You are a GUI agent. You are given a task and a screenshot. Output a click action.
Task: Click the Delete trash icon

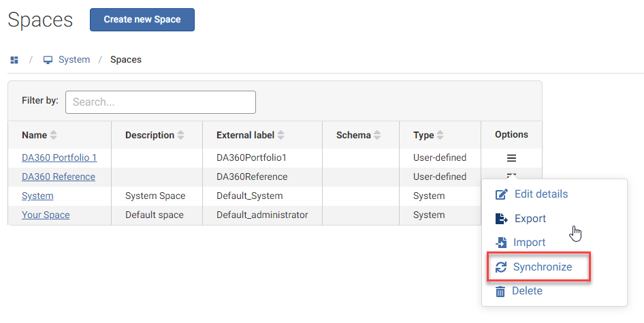click(x=500, y=292)
